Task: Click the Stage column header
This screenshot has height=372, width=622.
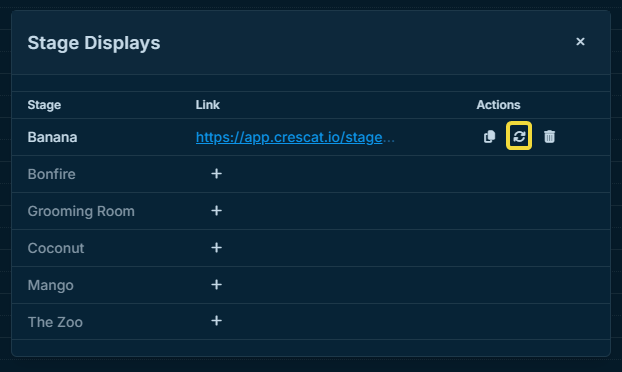Action: pyautogui.click(x=44, y=105)
